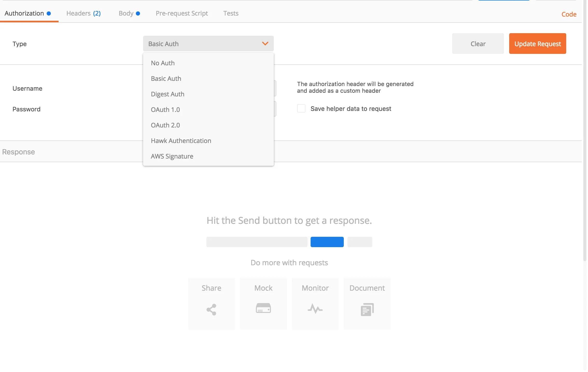Choose AWS Signature auth type
588x372 pixels.
click(x=172, y=156)
